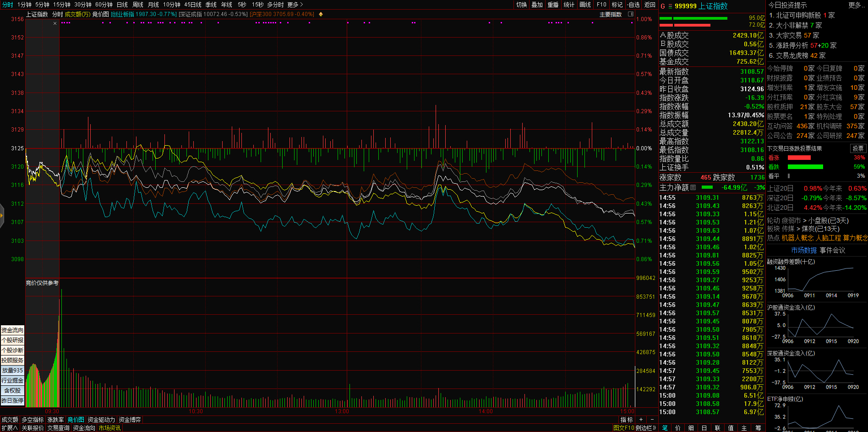Click the red 看涨 vote bar
This screenshot has width=868, height=432.
pyautogui.click(x=799, y=158)
